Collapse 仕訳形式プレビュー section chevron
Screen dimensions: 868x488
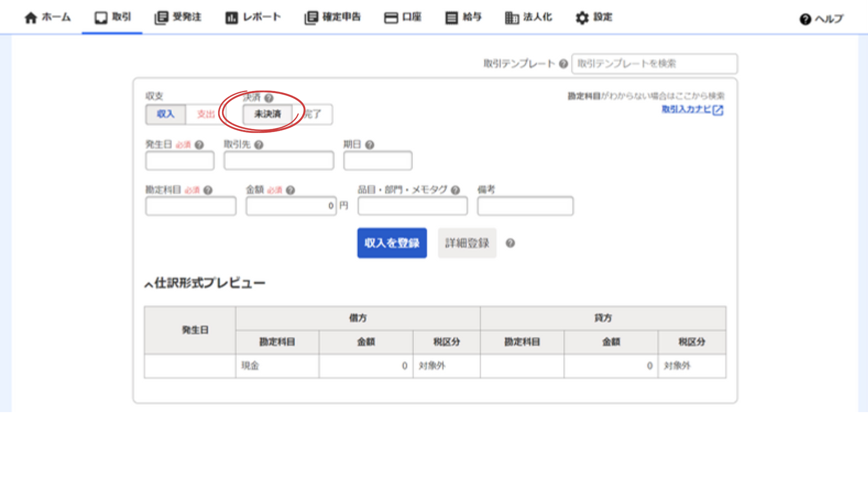[148, 285]
